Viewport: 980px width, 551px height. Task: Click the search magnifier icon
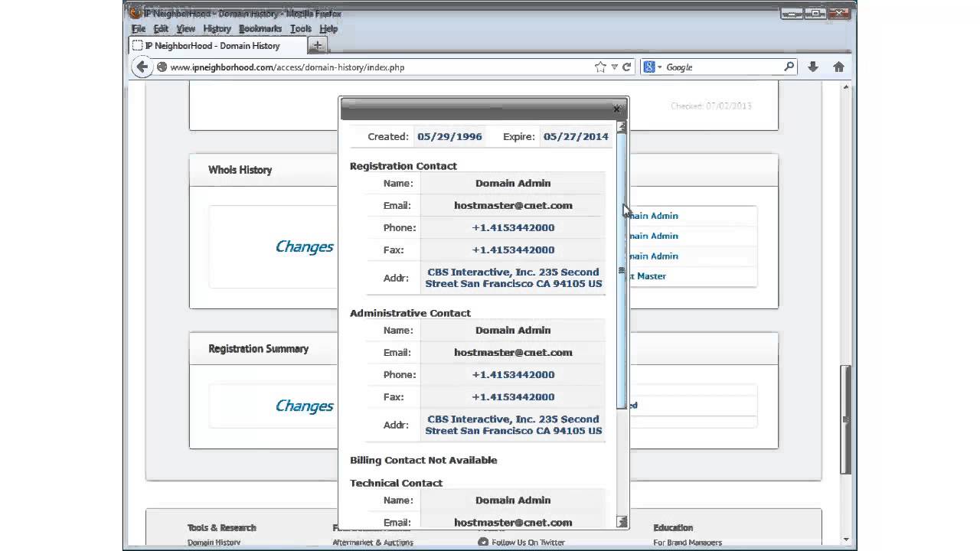click(x=789, y=67)
